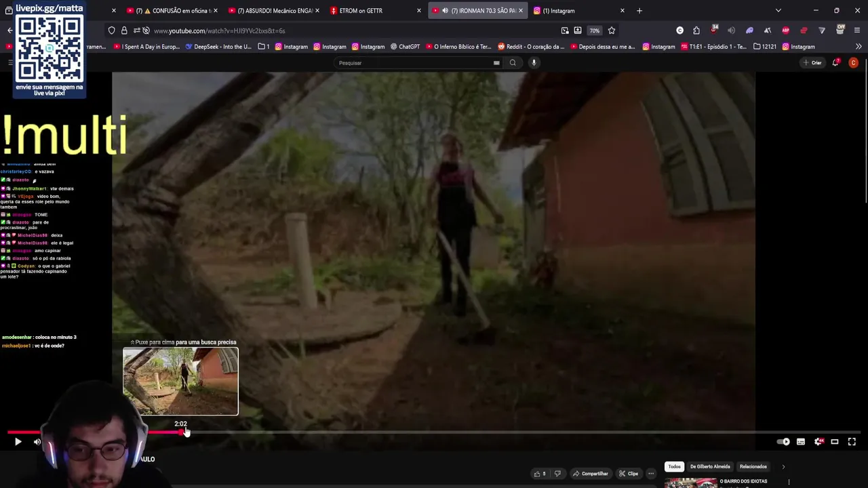Open the 12121 bookmarks folder
The height and width of the screenshot is (488, 868).
765,47
